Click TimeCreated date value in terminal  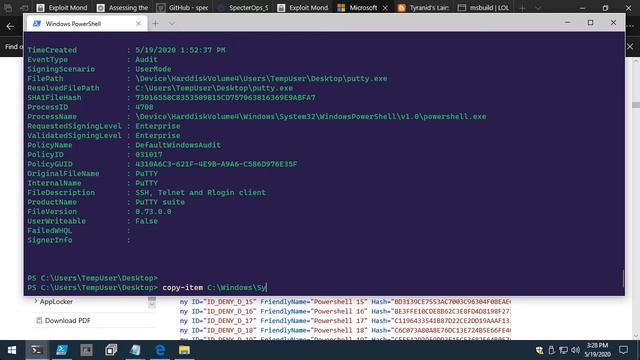pyautogui.click(x=180, y=50)
